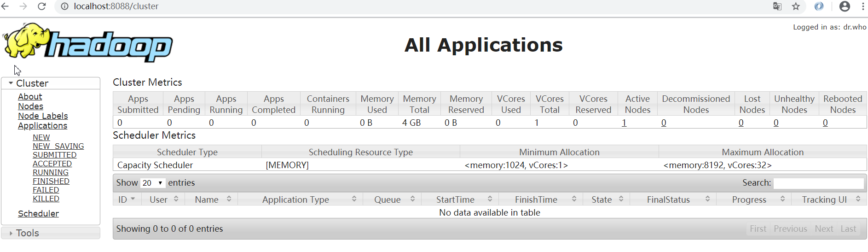Open the browser profile avatar icon
The image size is (868, 252).
coord(845,6)
